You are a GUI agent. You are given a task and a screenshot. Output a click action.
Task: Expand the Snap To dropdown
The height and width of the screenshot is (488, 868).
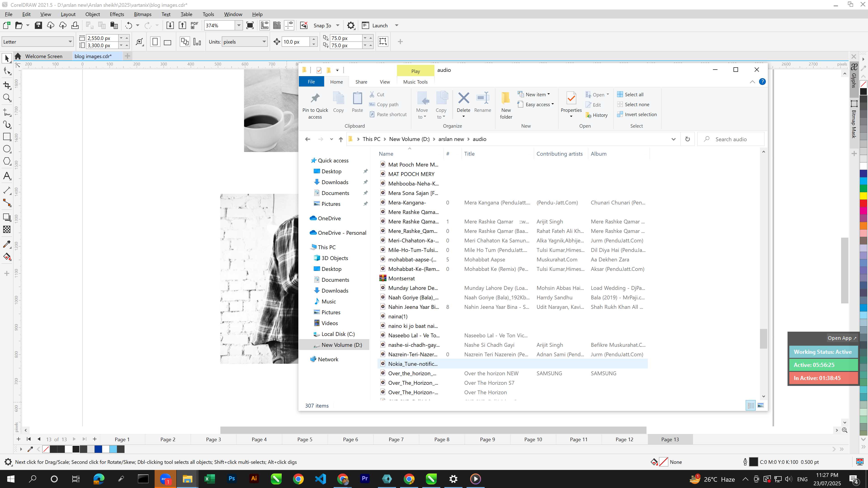click(x=338, y=25)
